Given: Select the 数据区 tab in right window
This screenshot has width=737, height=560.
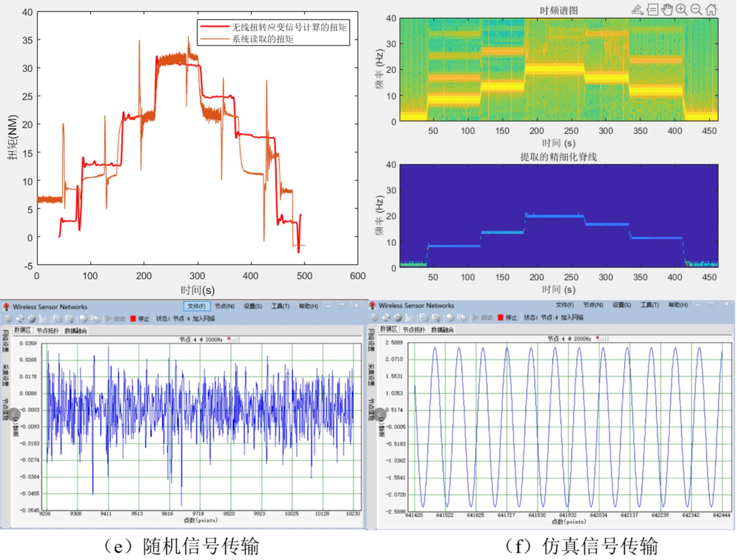Looking at the screenshot, I should pyautogui.click(x=389, y=329).
